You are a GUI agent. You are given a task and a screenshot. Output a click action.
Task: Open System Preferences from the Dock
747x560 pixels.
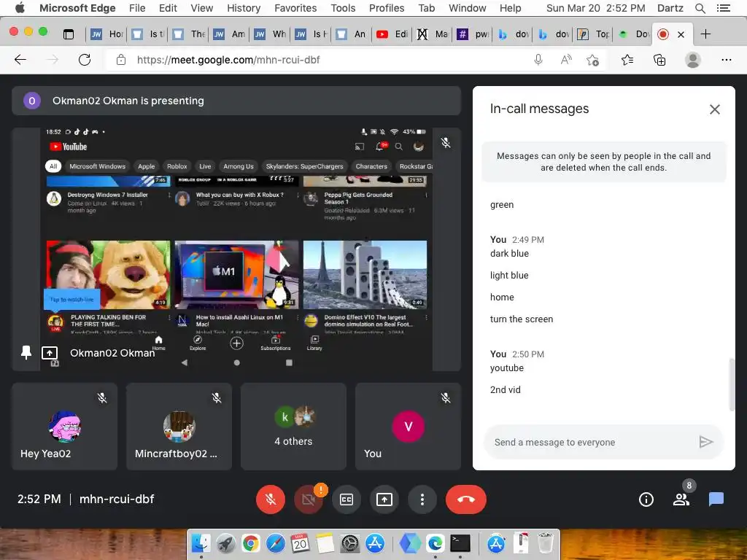[350, 543]
